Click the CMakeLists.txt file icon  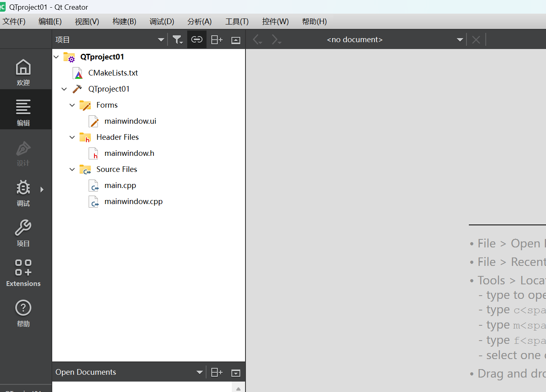click(78, 73)
